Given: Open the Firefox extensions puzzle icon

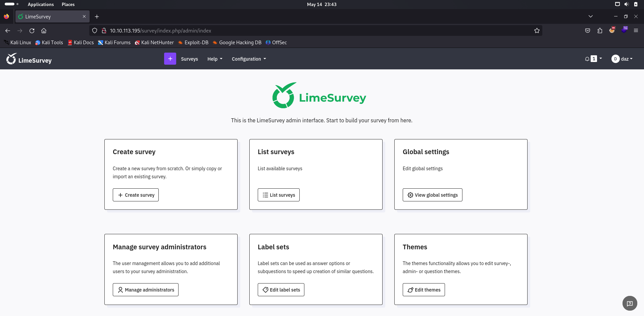Looking at the screenshot, I should 600,30.
